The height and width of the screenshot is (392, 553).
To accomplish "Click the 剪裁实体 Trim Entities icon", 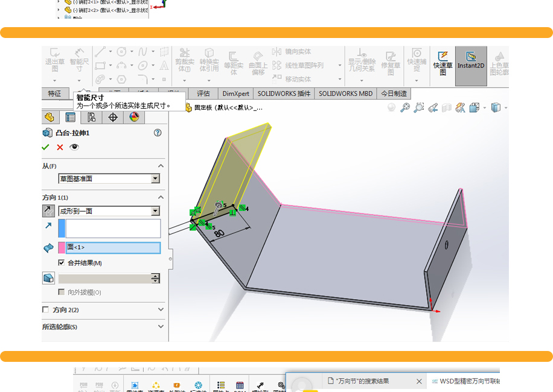I will (185, 53).
